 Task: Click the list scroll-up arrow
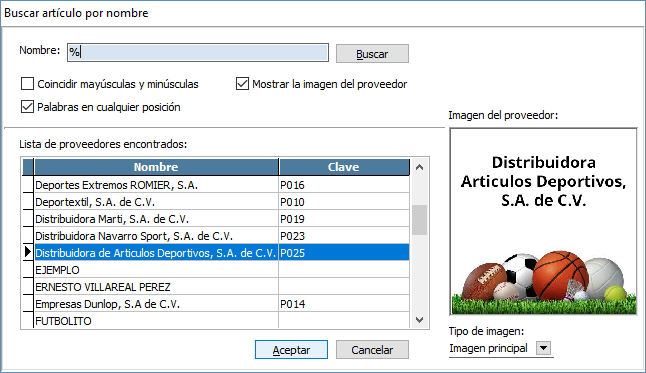[x=419, y=167]
